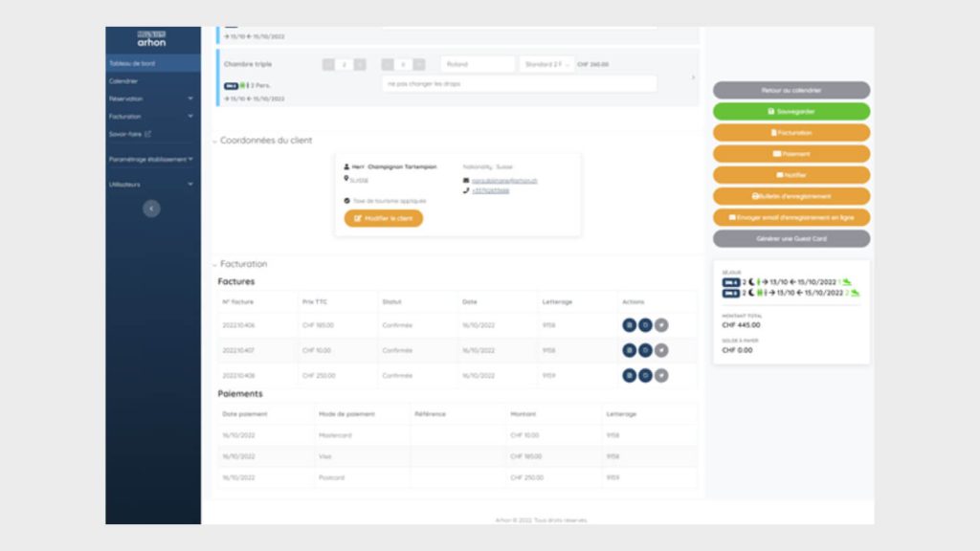Click the envelope icon beside the client email
The image size is (980, 551).
[466, 181]
